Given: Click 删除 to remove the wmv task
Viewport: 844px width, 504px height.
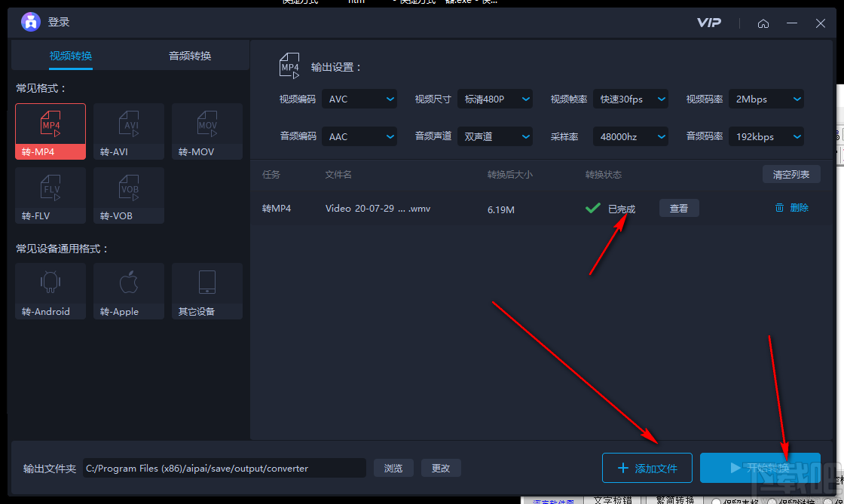Looking at the screenshot, I should (x=791, y=207).
